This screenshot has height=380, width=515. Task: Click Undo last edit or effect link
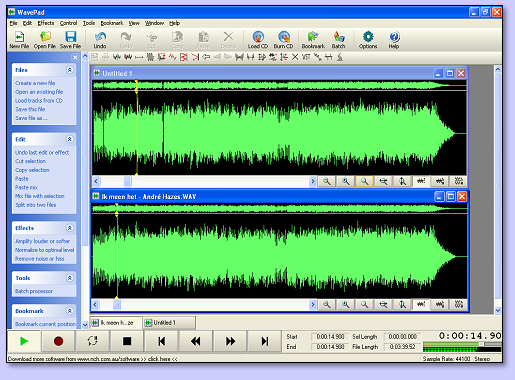point(42,152)
